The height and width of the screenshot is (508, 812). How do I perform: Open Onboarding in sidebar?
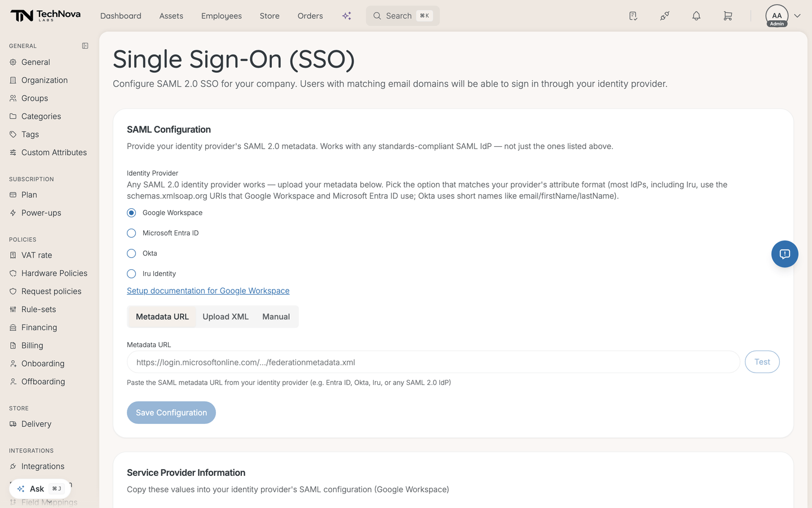[x=43, y=364]
